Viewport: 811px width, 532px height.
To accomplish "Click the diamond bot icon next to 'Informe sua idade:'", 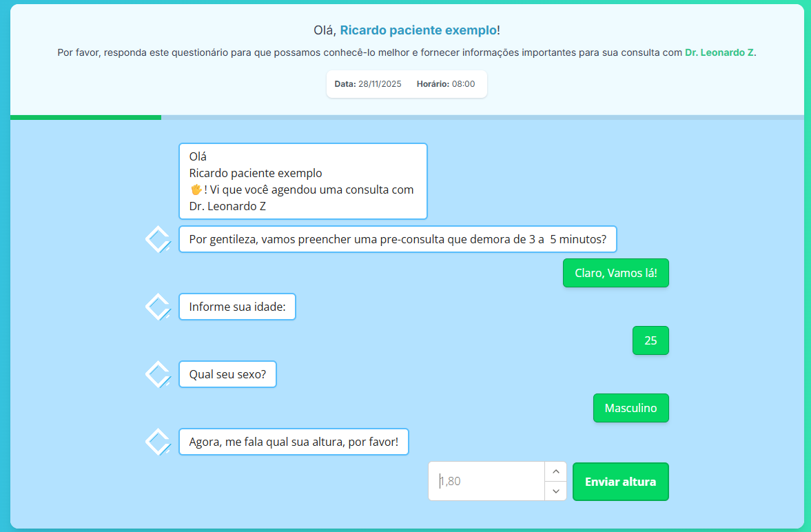I will tap(158, 307).
